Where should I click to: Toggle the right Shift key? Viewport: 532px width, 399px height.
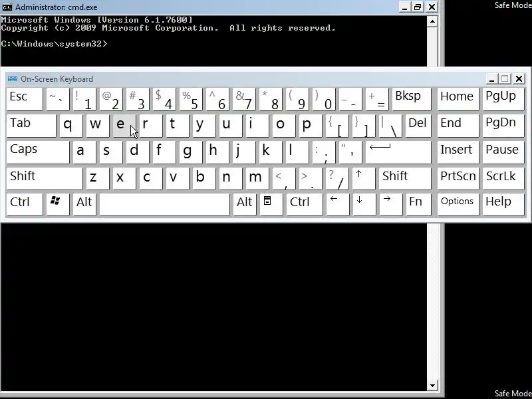(x=405, y=178)
